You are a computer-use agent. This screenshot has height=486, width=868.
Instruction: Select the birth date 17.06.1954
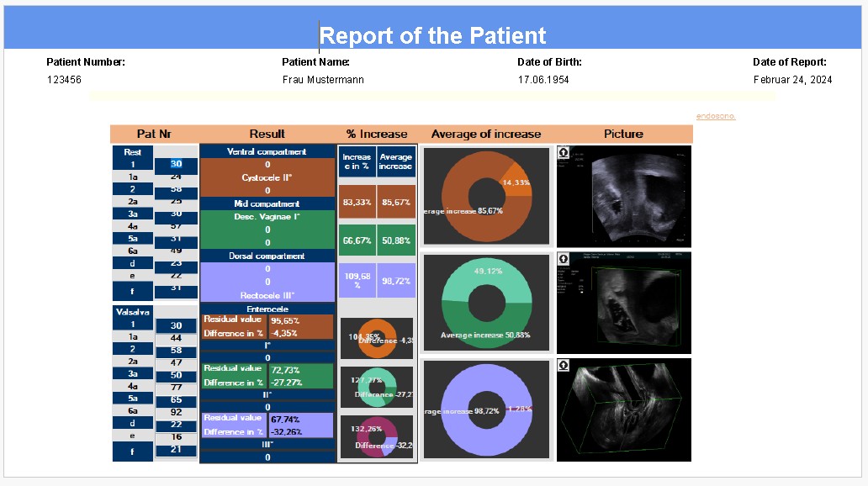[543, 80]
